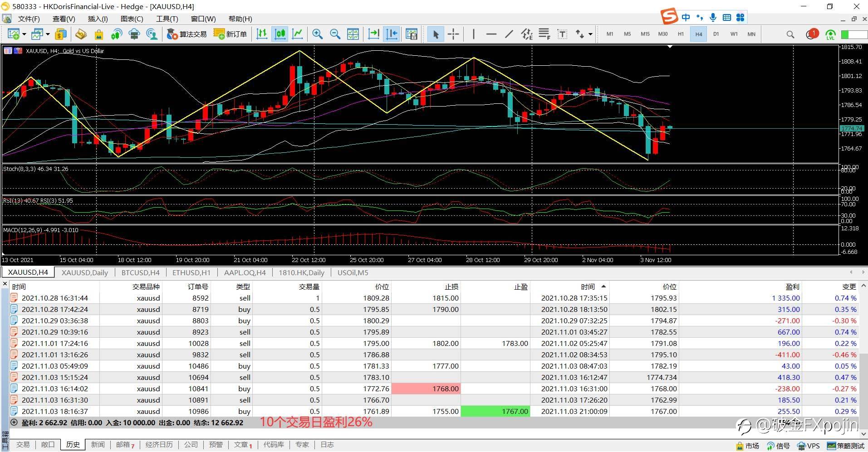
Task: Tile chart windows with the grid icon
Action: pos(353,34)
